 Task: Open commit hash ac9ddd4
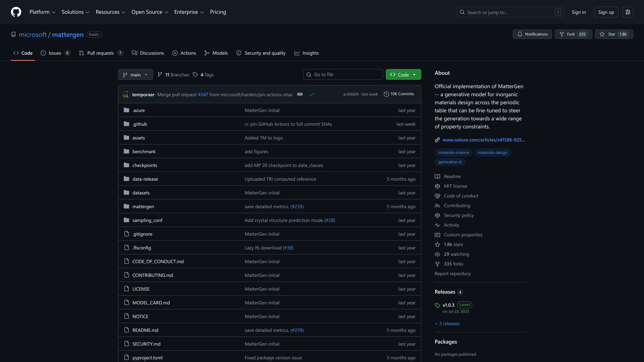pos(351,94)
